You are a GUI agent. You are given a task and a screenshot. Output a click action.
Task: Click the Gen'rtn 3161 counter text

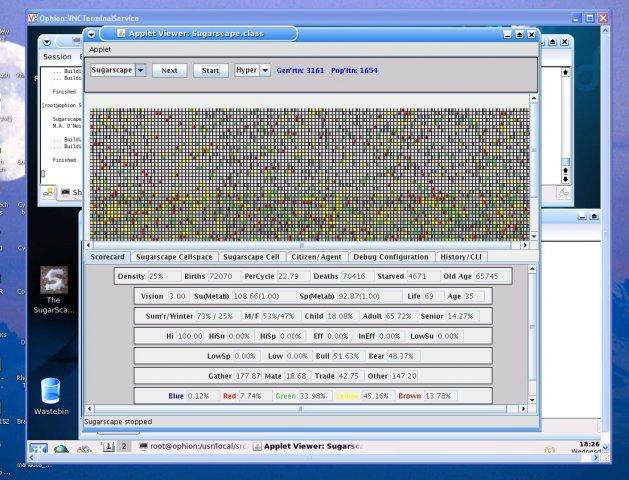click(300, 70)
